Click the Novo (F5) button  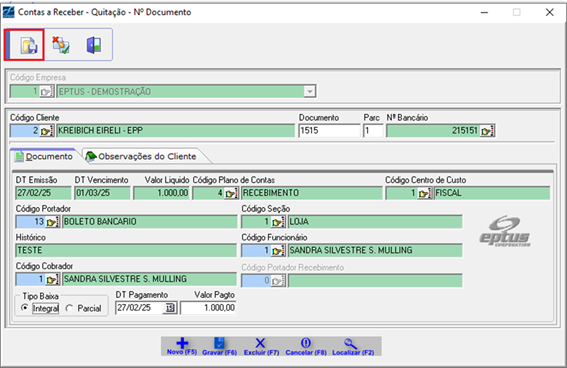[182, 347]
